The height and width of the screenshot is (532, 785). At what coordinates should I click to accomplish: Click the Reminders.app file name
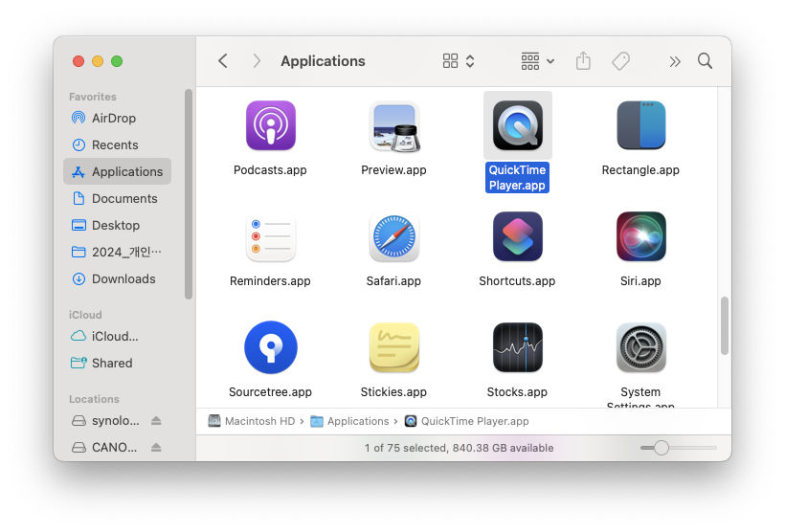click(x=270, y=281)
